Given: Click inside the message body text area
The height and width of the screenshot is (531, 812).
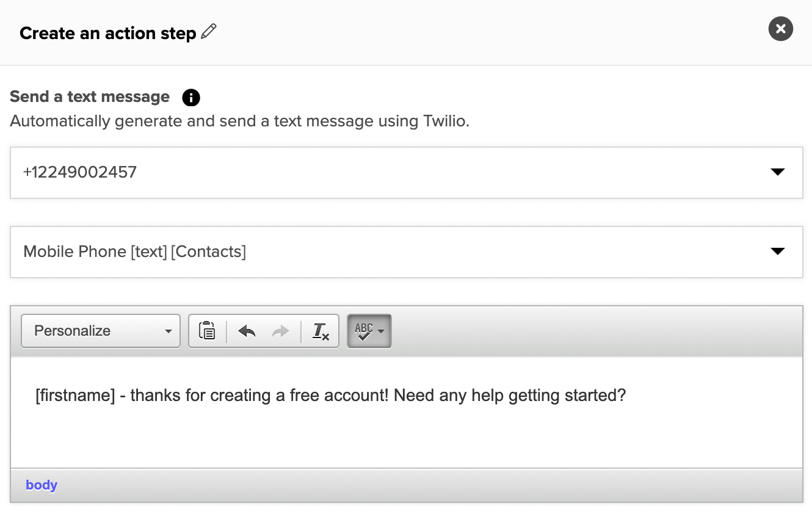Looking at the screenshot, I should pyautogui.click(x=407, y=413).
